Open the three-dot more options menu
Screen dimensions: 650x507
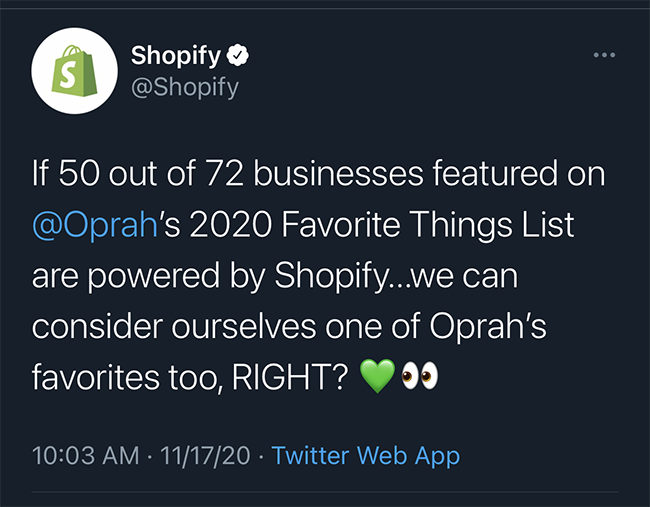604,55
